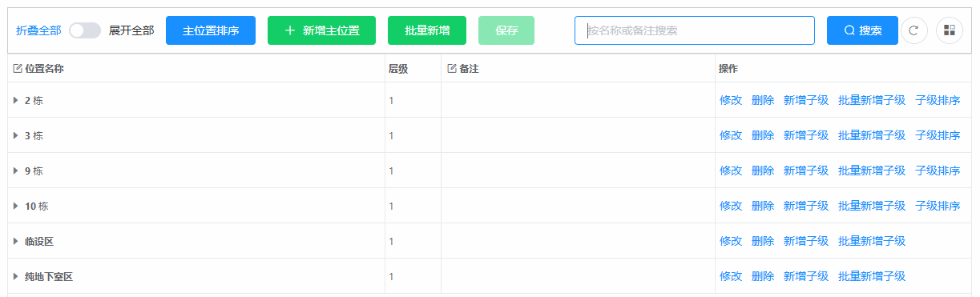Toggle the 折叠全部/展开全部 switch
This screenshot has height=297, width=980.
[85, 30]
